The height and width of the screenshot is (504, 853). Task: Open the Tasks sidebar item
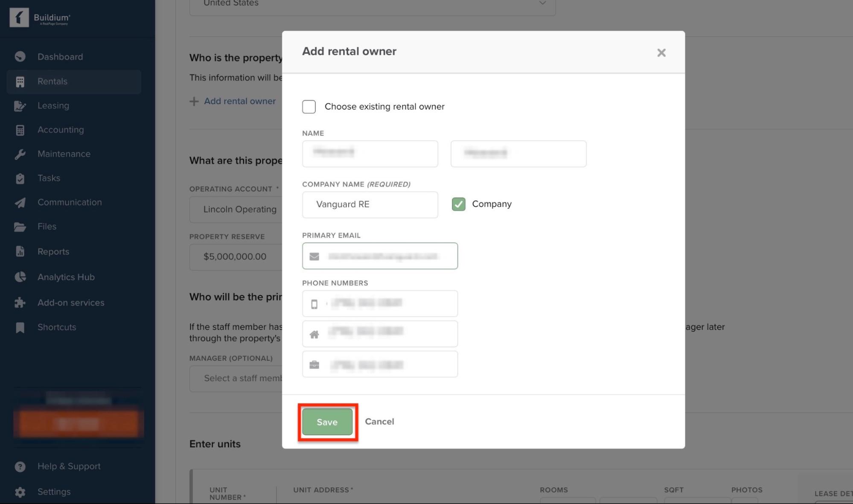pyautogui.click(x=49, y=178)
